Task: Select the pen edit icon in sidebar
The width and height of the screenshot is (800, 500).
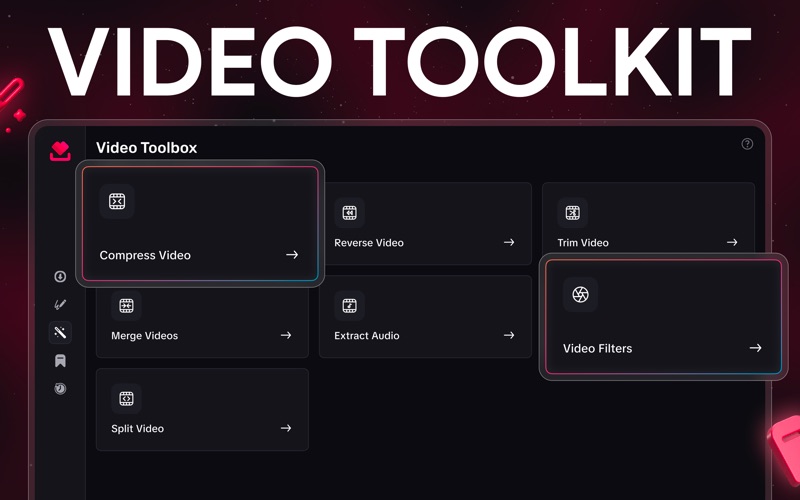Action: pos(60,305)
